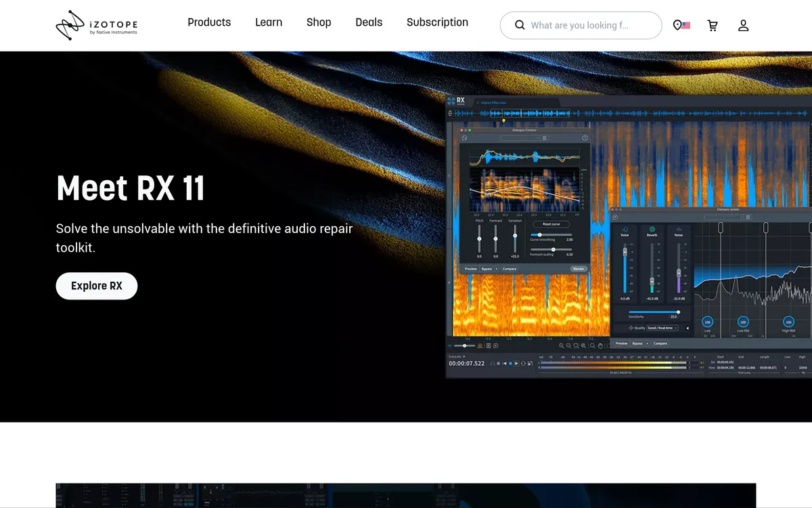This screenshot has height=508, width=812.
Task: Open the shopping cart
Action: click(x=713, y=26)
